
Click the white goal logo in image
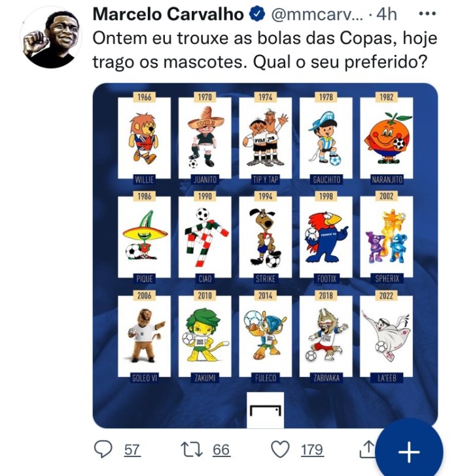click(266, 409)
